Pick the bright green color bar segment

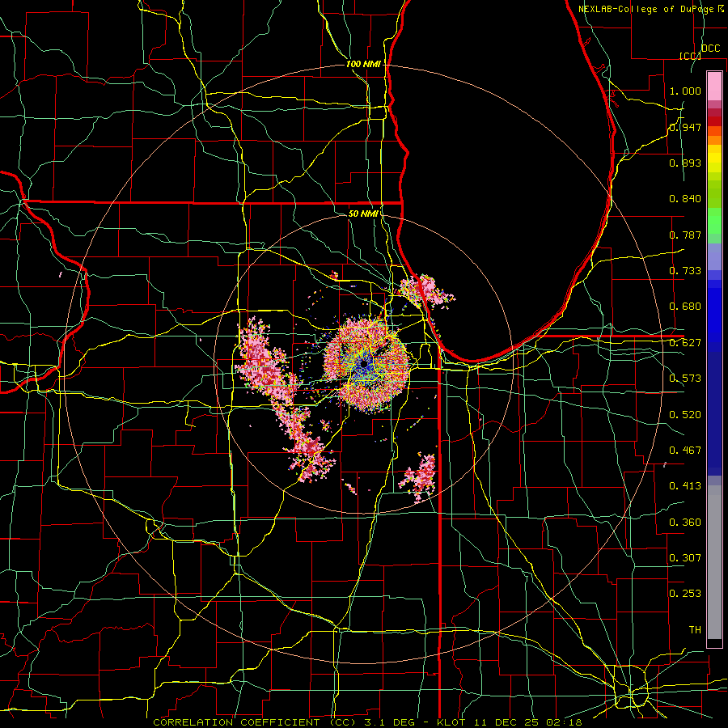[x=714, y=221]
